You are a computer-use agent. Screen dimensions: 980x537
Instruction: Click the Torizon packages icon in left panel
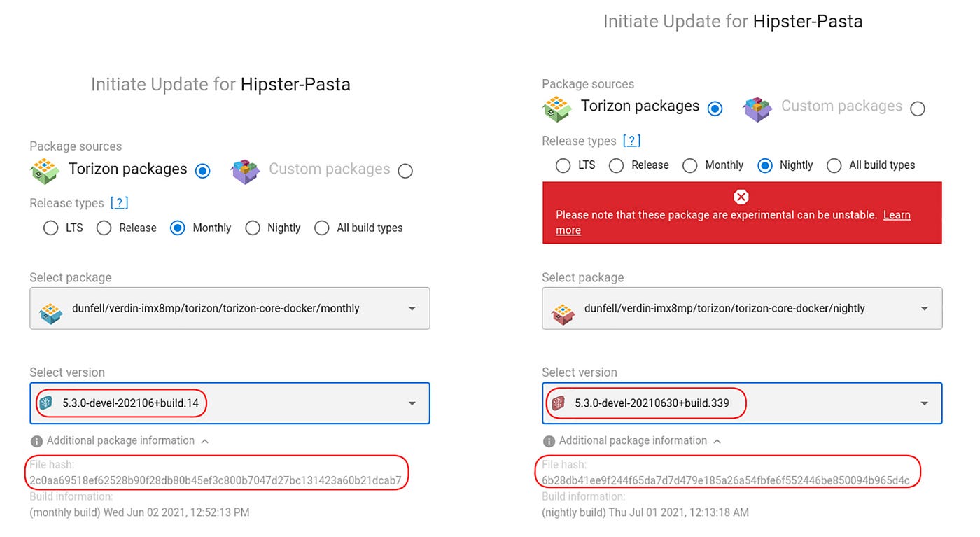tap(44, 170)
